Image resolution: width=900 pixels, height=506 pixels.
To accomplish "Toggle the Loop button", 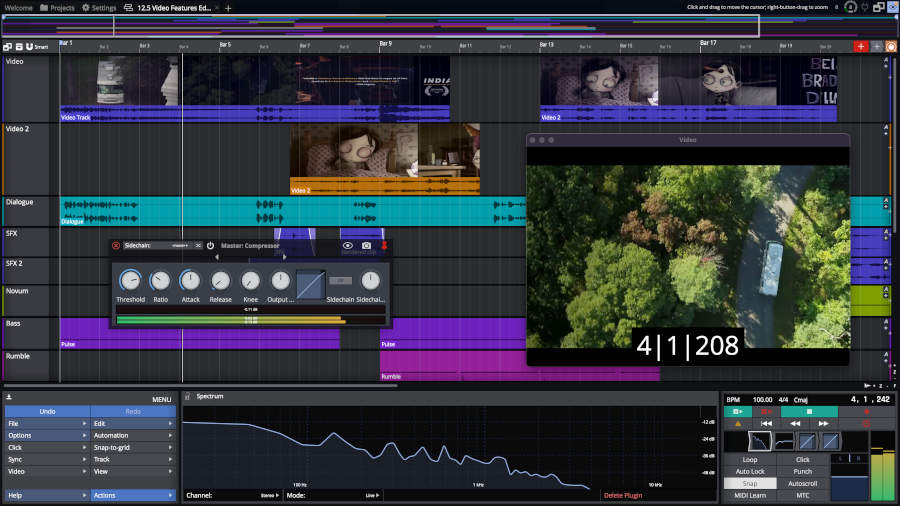I will point(750,460).
